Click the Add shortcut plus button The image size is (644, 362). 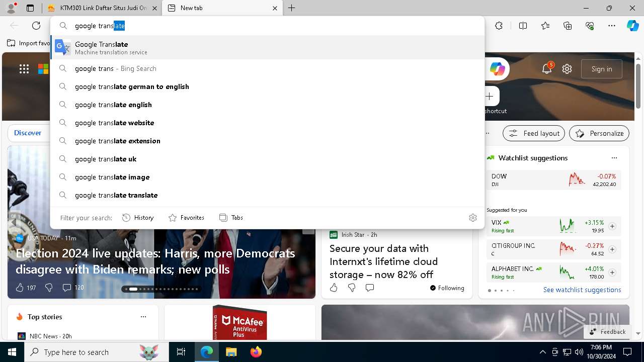(490, 96)
